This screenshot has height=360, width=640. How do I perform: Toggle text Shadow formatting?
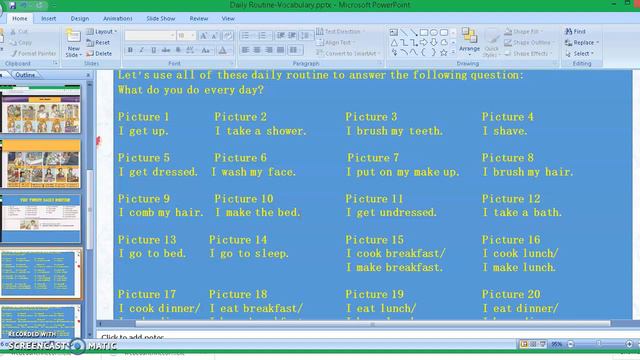[178, 50]
